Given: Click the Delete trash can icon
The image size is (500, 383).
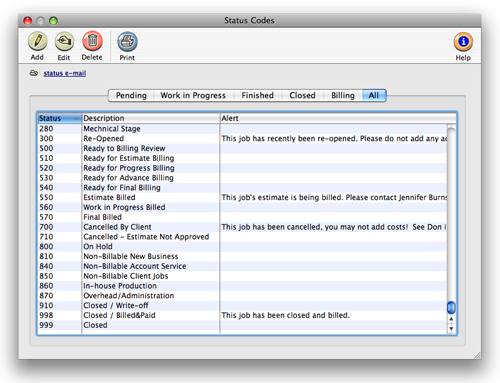Looking at the screenshot, I should click(x=92, y=41).
